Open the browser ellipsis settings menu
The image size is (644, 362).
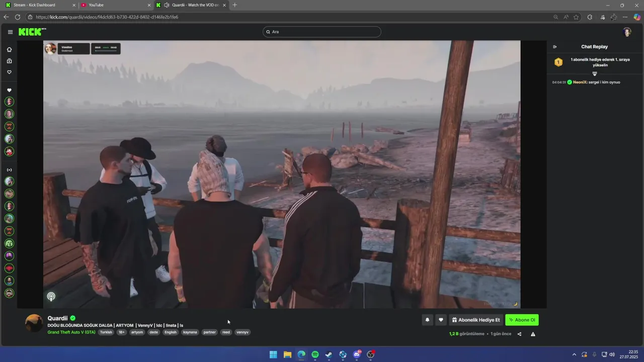point(625,17)
